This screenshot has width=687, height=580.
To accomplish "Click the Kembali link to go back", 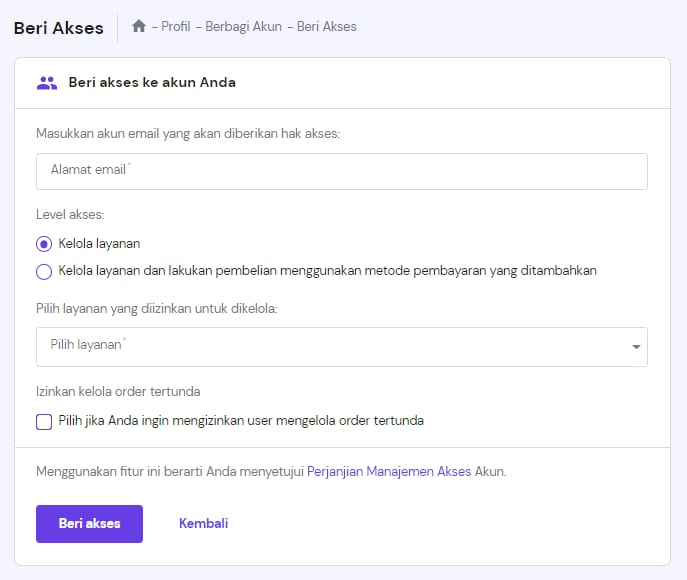I will [x=204, y=524].
